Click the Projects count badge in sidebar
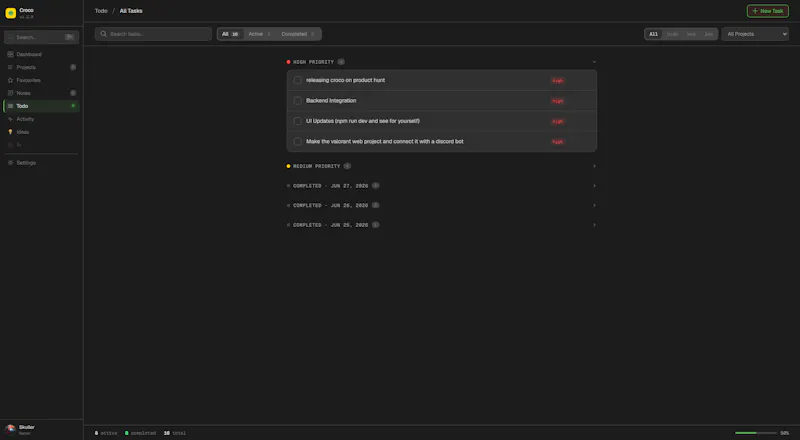800x440 pixels. point(73,67)
